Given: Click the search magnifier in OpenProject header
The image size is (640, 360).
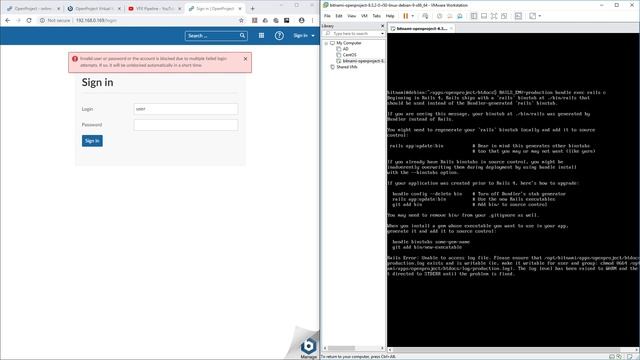Looking at the screenshot, I should pyautogui.click(x=242, y=36).
